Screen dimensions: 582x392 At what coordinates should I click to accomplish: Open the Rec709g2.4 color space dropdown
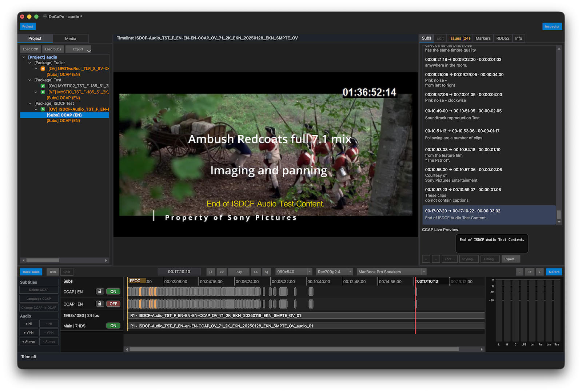(335, 272)
